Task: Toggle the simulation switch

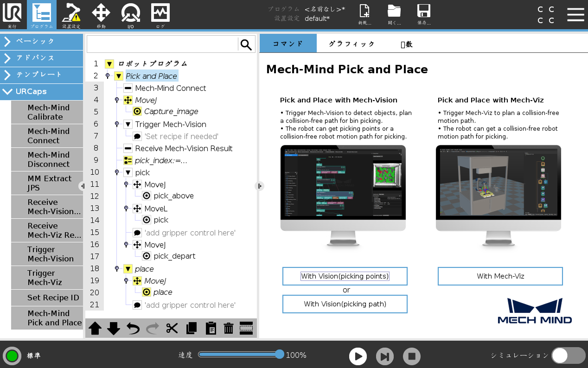Action: pyautogui.click(x=569, y=355)
